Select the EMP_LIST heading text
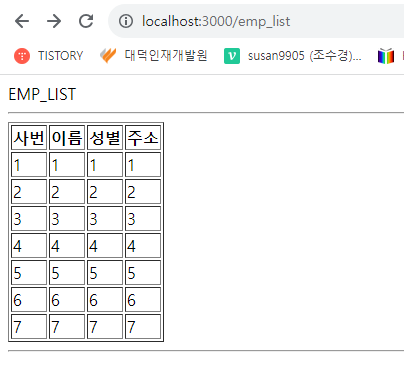404x379 pixels. (x=42, y=94)
